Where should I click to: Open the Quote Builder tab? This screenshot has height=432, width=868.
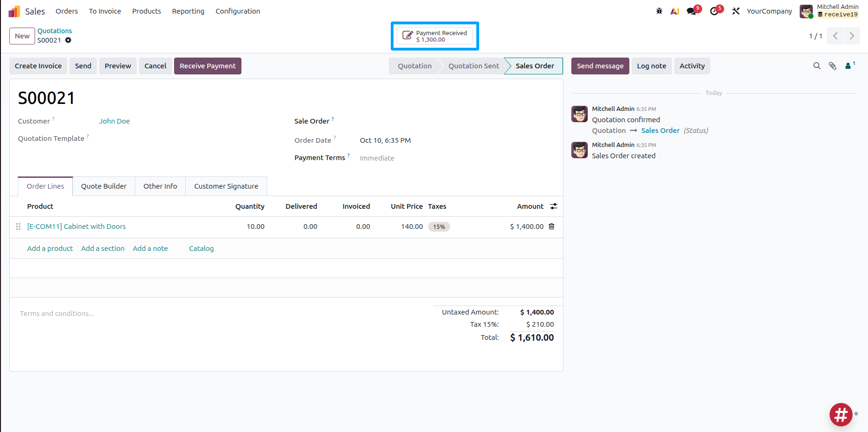(x=103, y=186)
